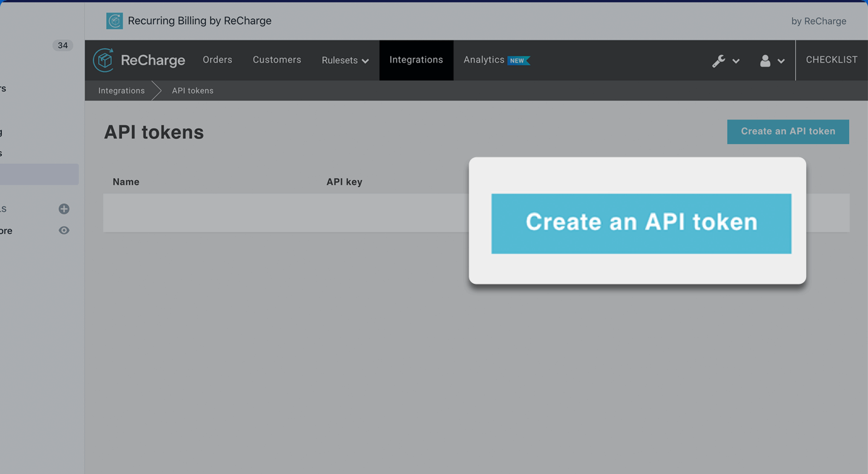Click the Name column header
The image size is (868, 474).
[126, 182]
